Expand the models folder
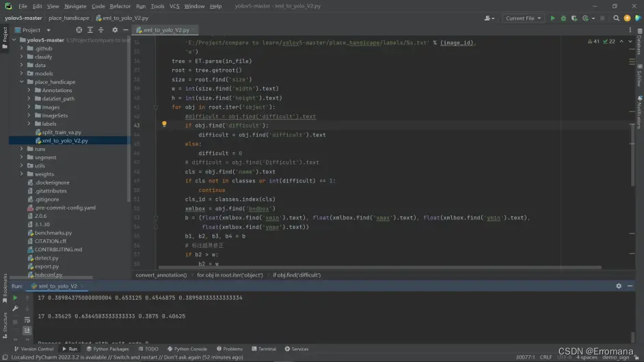 [21, 74]
